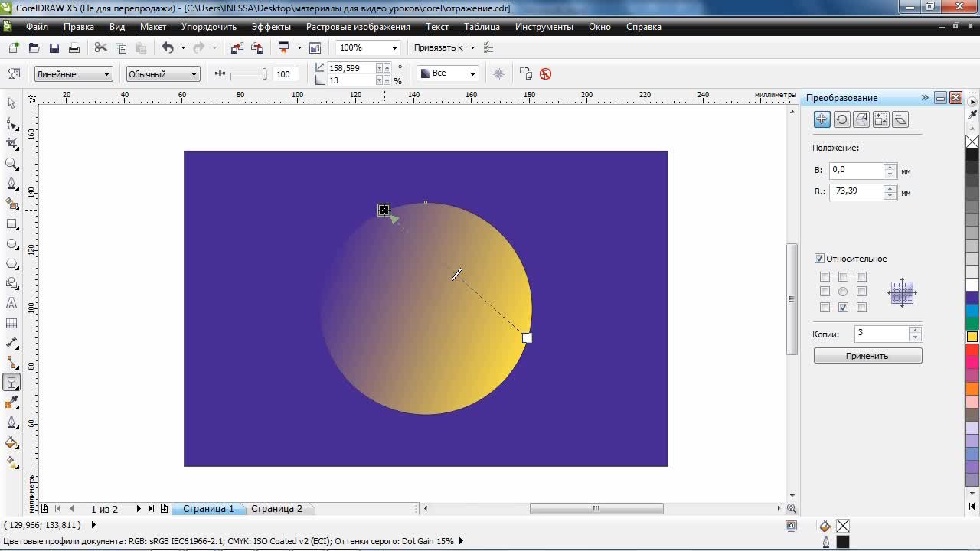Select the center anchor radio button
Image resolution: width=980 pixels, height=551 pixels.
click(843, 292)
